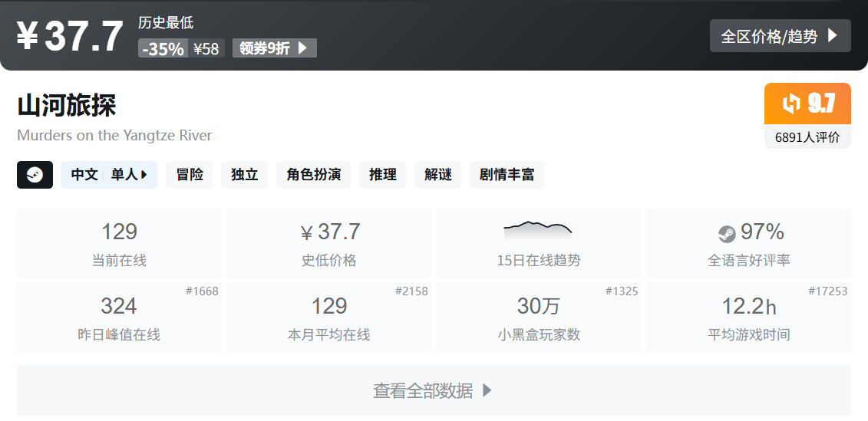The height and width of the screenshot is (421, 868).
Task: Select the 独立 genre tag
Action: tap(245, 175)
